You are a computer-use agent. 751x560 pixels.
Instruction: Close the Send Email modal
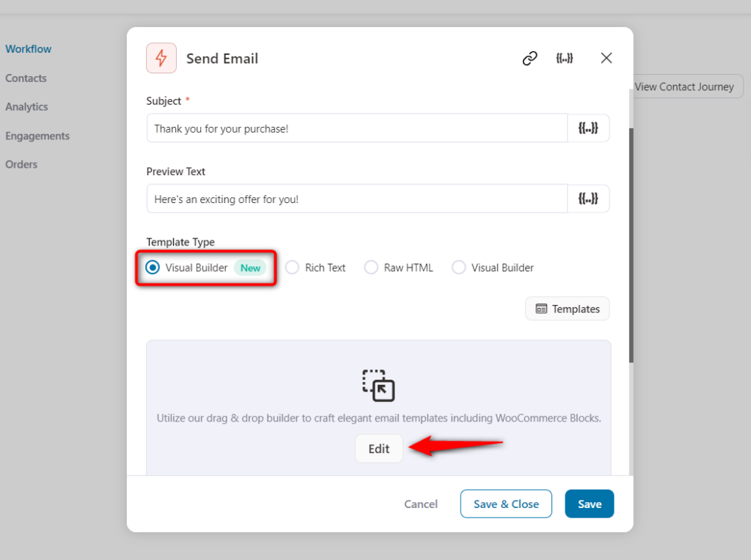pos(606,58)
